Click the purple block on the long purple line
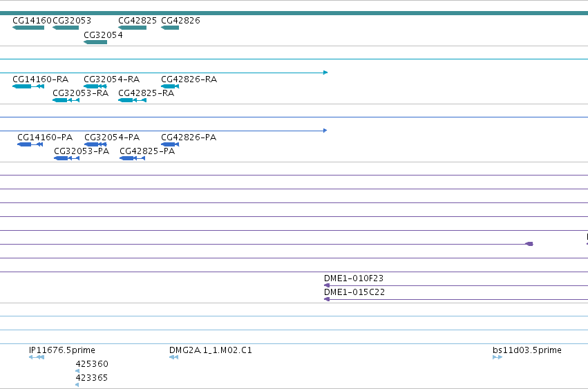This screenshot has width=588, height=389. 529,244
